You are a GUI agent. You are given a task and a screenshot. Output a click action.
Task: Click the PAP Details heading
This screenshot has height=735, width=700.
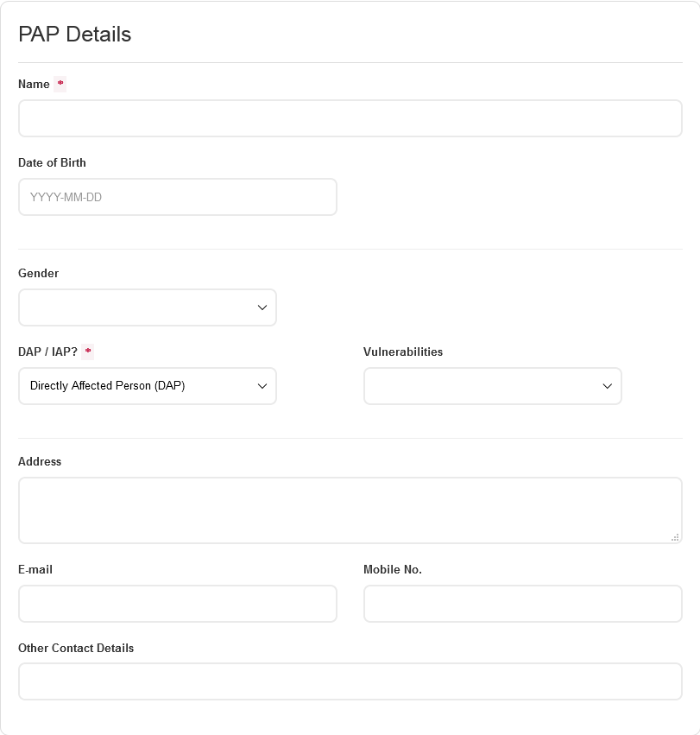click(x=75, y=35)
